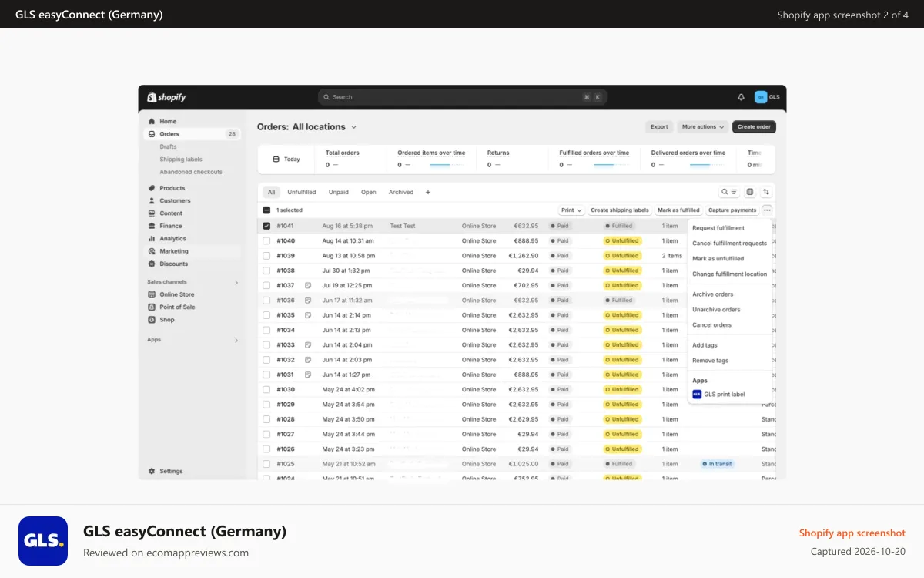
Task: Open Shipping labels in sidebar
Action: [181, 160]
